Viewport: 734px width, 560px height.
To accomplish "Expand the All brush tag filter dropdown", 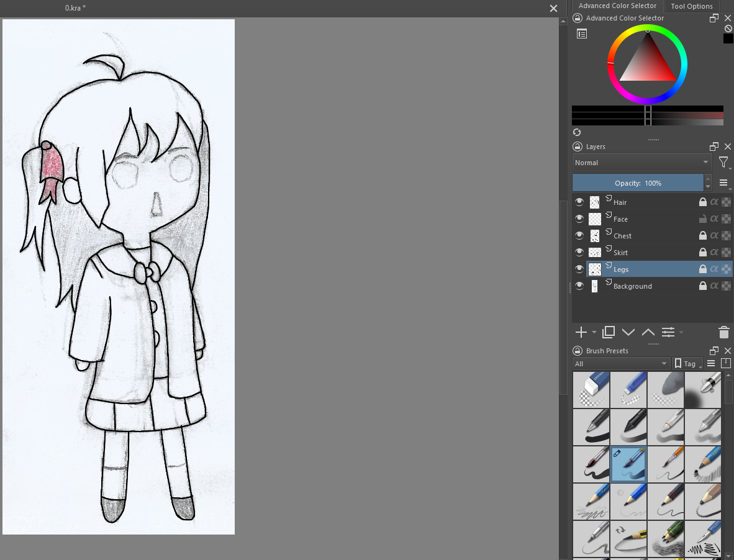I will (621, 364).
